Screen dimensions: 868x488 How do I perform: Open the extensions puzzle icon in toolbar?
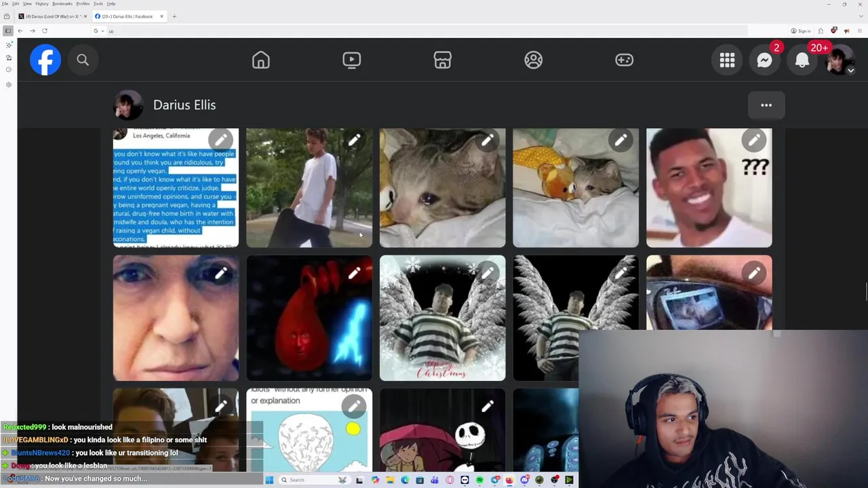click(x=820, y=30)
